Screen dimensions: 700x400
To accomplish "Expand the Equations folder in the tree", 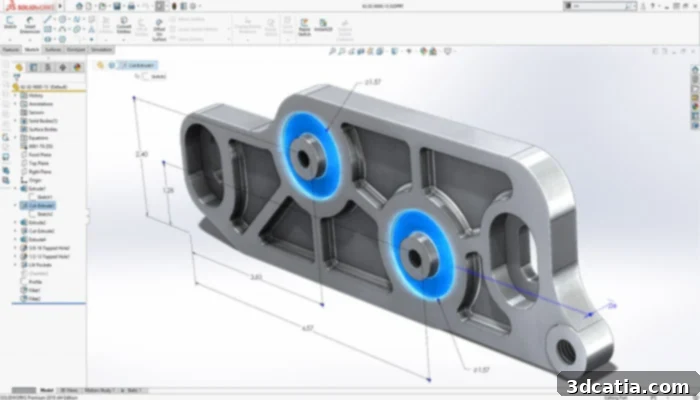I will click(16, 138).
